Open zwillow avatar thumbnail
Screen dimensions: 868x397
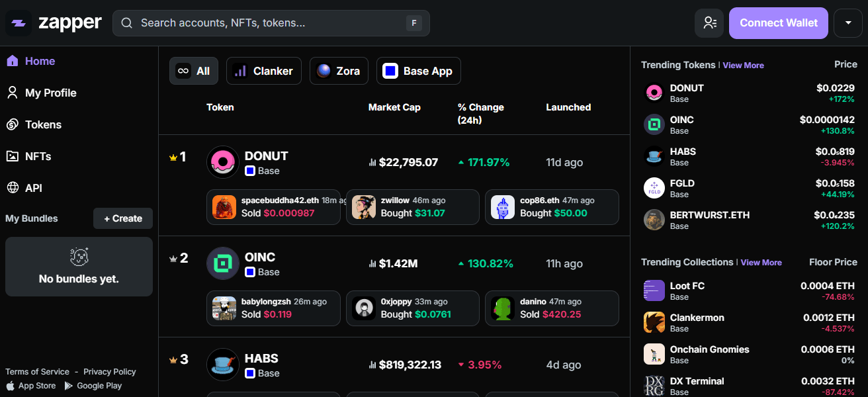point(364,207)
